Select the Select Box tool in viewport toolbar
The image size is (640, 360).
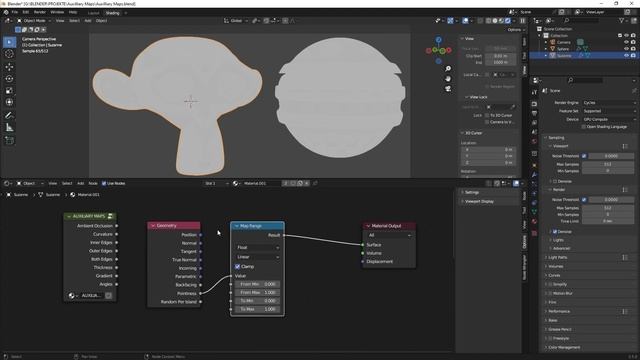coord(9,42)
